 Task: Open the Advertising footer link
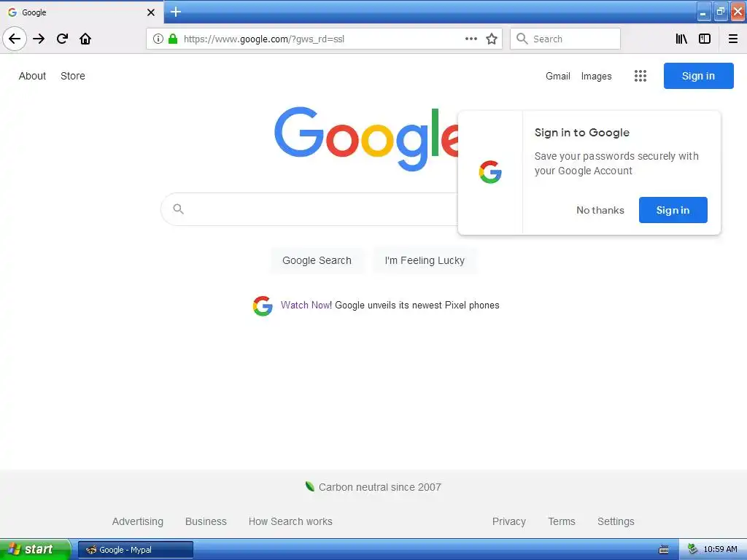click(x=138, y=521)
